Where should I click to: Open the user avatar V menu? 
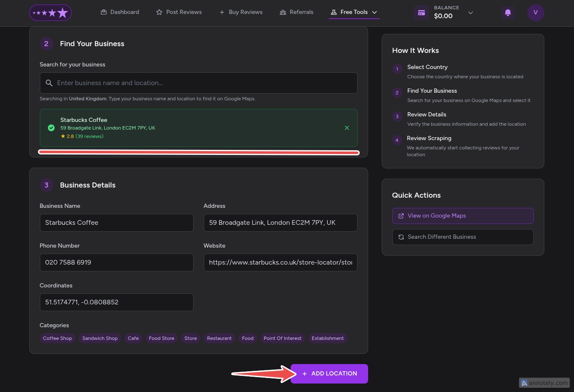(x=535, y=13)
